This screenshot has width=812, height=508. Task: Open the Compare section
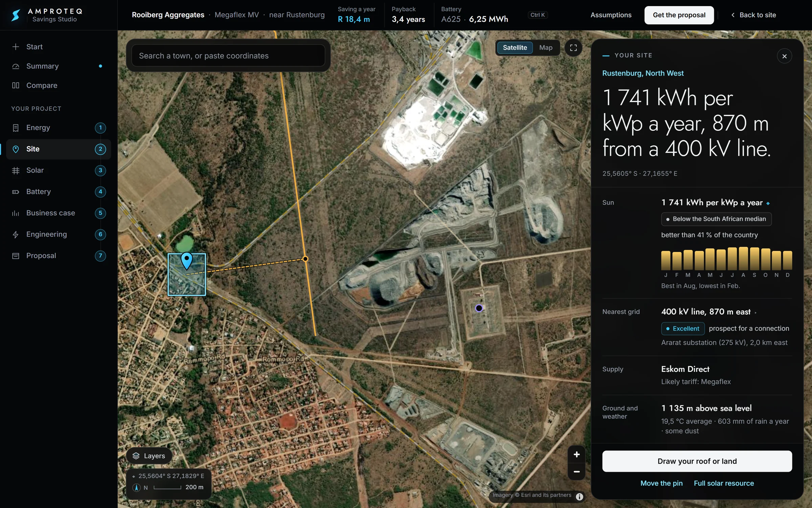pos(59,85)
